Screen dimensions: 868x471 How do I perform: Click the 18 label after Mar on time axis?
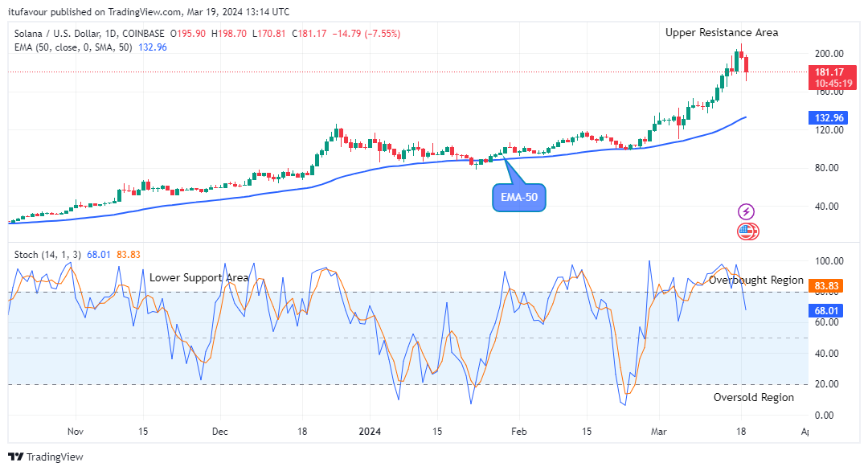(741, 431)
